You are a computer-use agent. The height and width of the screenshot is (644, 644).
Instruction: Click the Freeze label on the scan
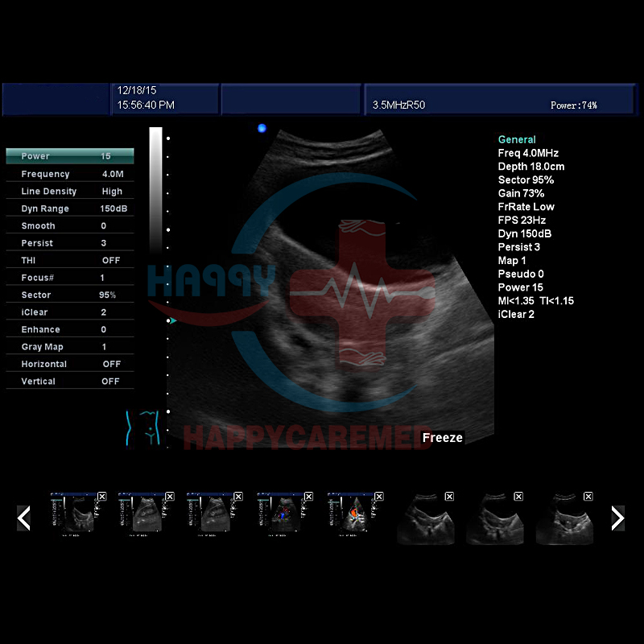(442, 438)
